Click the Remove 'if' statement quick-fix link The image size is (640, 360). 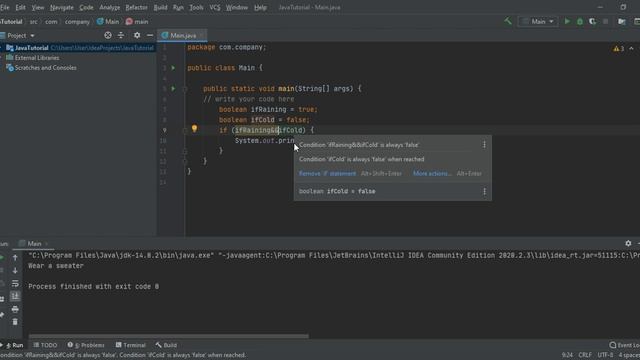(x=327, y=173)
